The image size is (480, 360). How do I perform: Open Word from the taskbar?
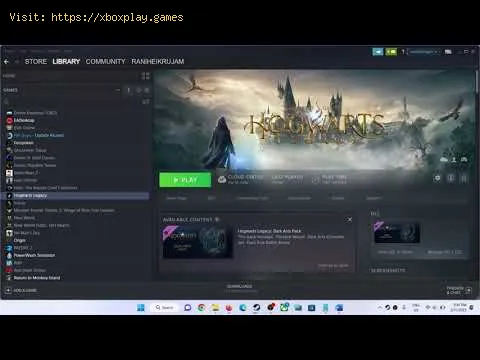[x=339, y=307]
